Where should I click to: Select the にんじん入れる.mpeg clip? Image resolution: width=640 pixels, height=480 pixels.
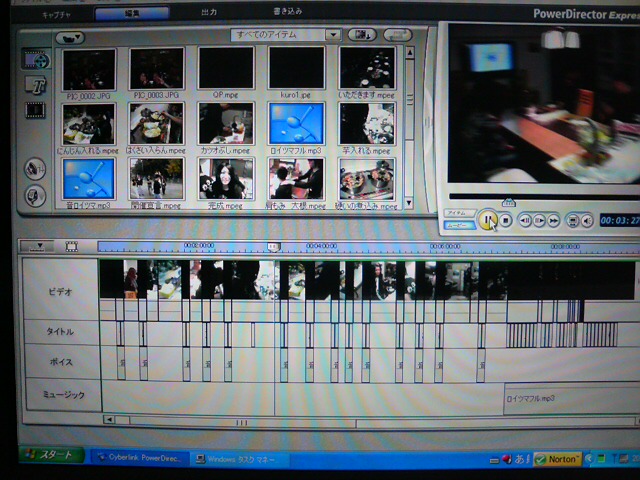(89, 124)
